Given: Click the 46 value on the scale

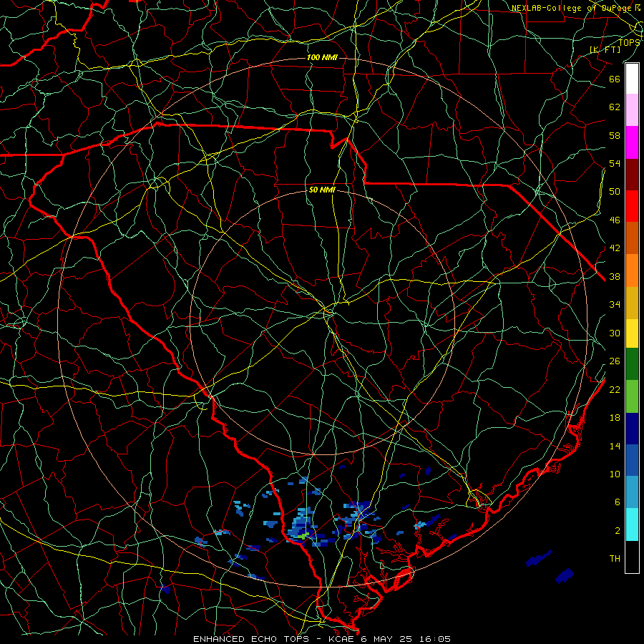Looking at the screenshot, I should tap(615, 220).
